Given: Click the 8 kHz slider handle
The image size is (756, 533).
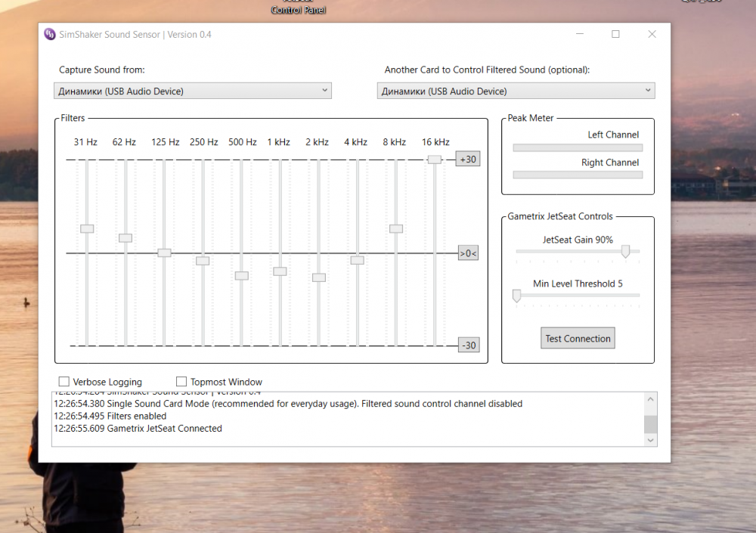Looking at the screenshot, I should coord(395,228).
